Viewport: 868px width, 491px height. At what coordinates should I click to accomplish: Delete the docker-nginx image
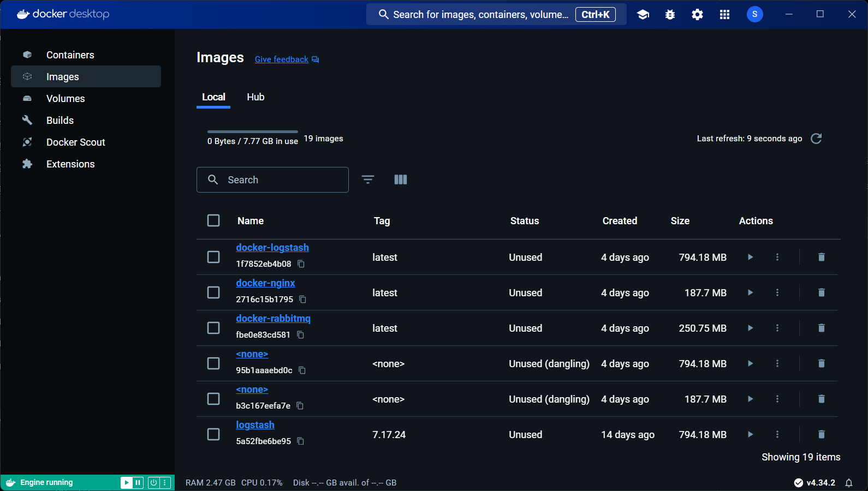821,292
